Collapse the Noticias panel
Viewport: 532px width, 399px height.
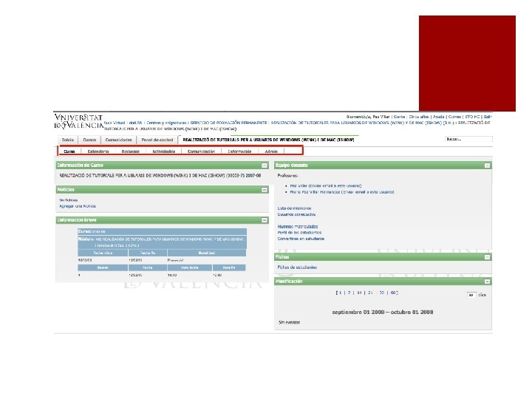coord(265,190)
